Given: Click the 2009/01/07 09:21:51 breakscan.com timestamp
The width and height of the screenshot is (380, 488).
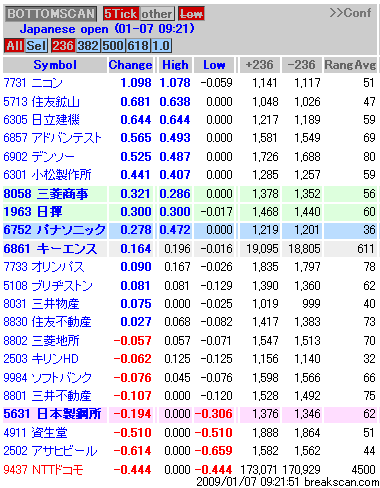Looking at the screenshot, I should 288,482.
